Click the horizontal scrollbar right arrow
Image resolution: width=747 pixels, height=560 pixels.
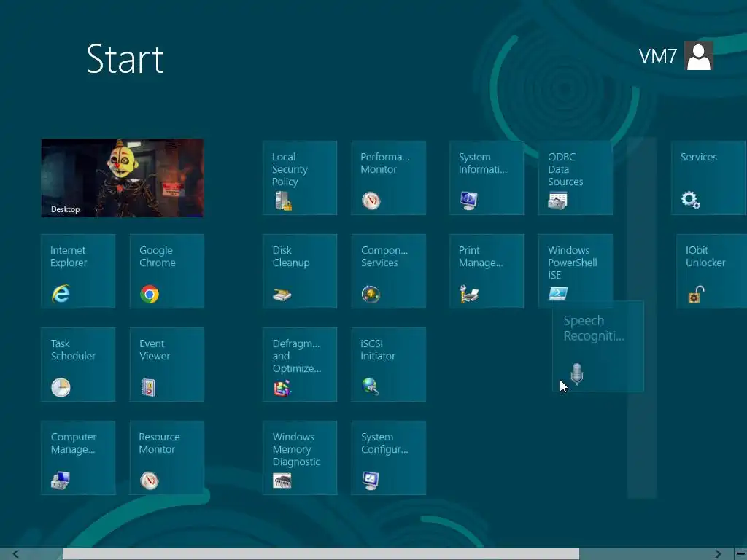click(x=718, y=554)
